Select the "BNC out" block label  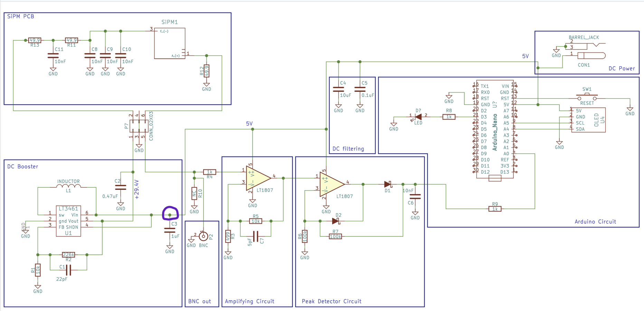pyautogui.click(x=200, y=301)
